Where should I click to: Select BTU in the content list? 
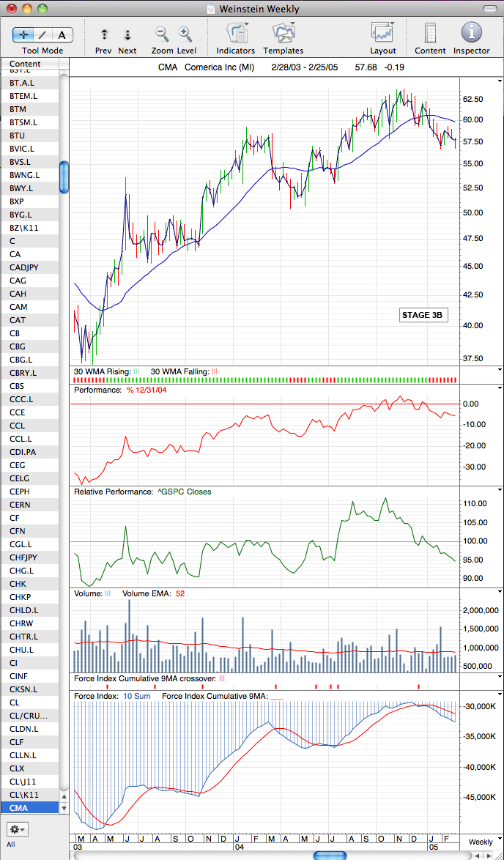point(29,135)
